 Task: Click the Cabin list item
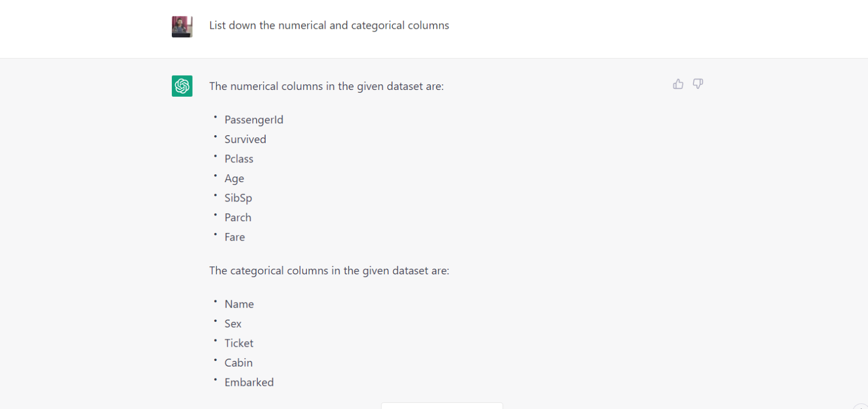point(238,363)
